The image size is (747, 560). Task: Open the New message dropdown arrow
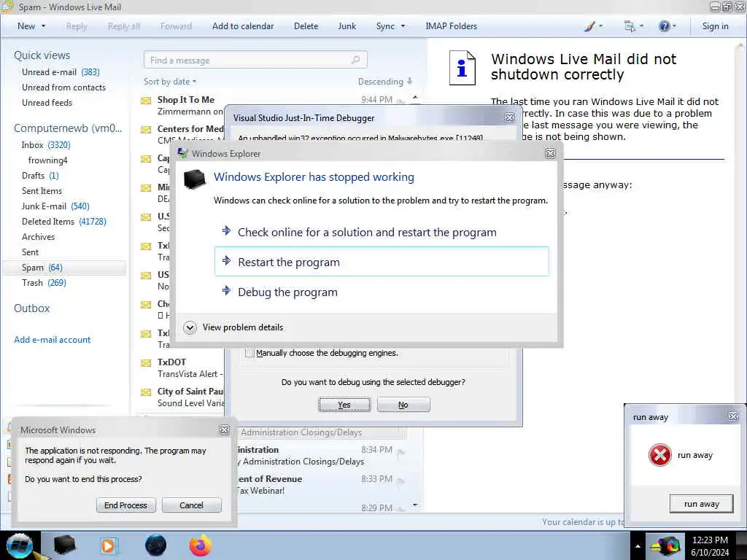click(43, 26)
